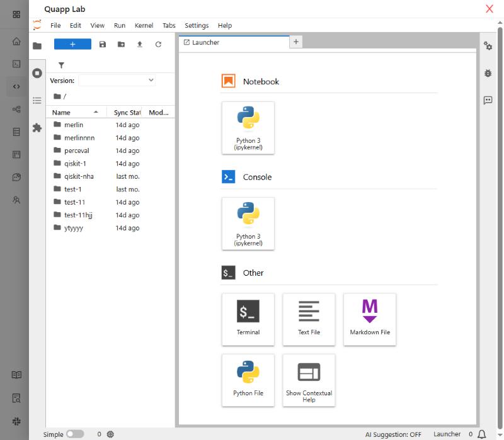Create a new Text File

point(309,319)
